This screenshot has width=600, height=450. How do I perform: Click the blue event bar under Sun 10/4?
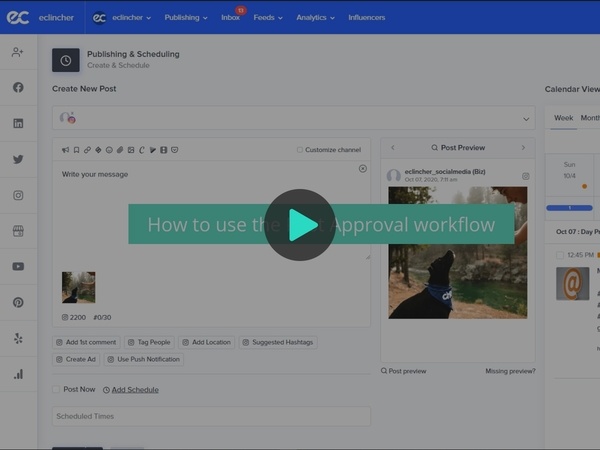(x=569, y=208)
